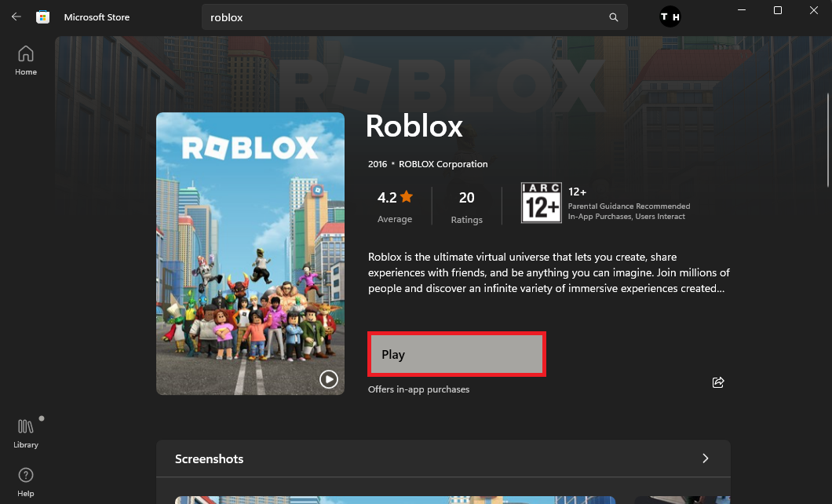Viewport: 832px width, 504px height.
Task: Play the Roblox trailer video
Action: coord(329,379)
